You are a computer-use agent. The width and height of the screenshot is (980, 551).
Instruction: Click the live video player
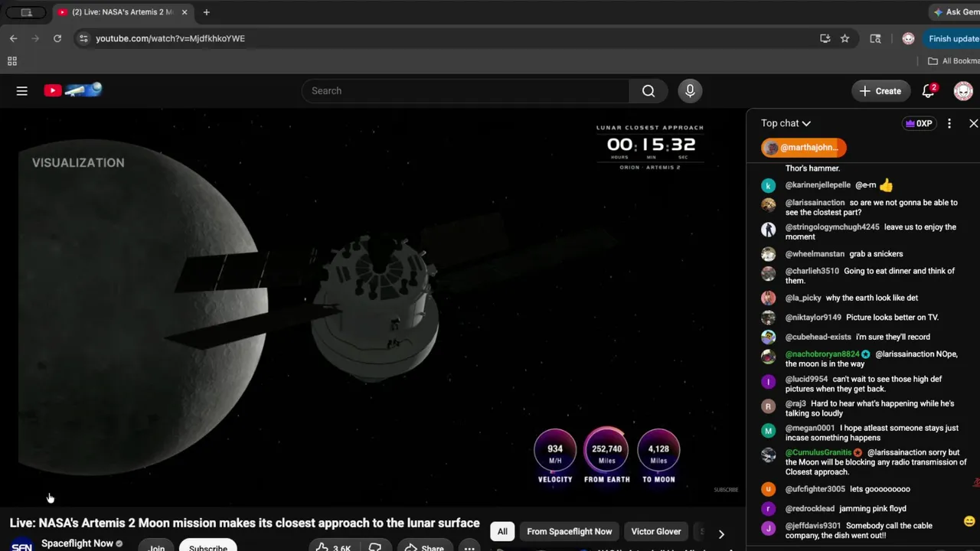(372, 306)
